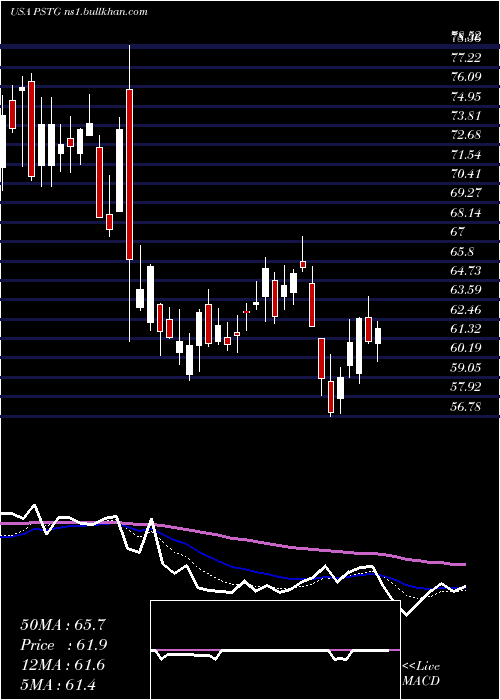Viewport: 500px width, 700px height.
Task: Select the 67 price axis label
Action: point(458,232)
